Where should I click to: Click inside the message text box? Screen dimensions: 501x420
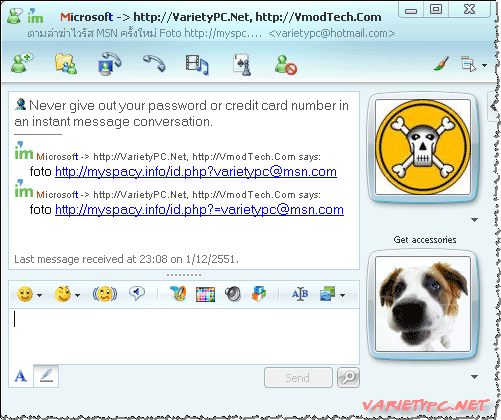184,336
